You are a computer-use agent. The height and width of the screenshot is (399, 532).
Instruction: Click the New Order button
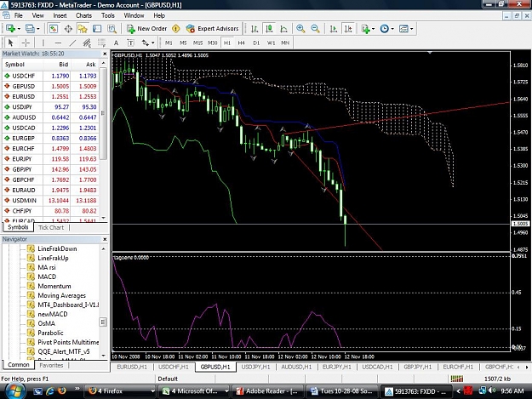point(147,29)
